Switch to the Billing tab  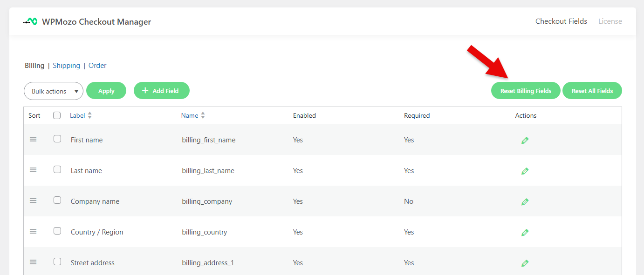(x=34, y=66)
